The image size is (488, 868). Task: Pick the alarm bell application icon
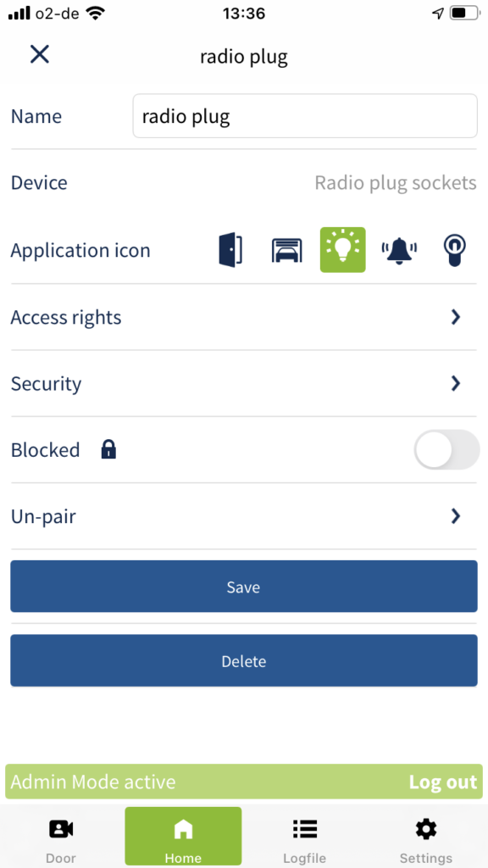[399, 251]
